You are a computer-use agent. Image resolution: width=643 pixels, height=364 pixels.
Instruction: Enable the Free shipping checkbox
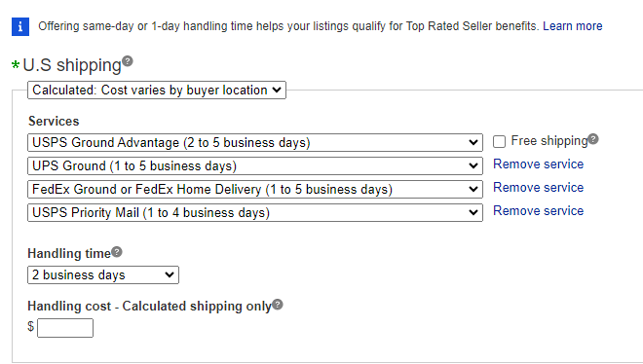pyautogui.click(x=499, y=142)
